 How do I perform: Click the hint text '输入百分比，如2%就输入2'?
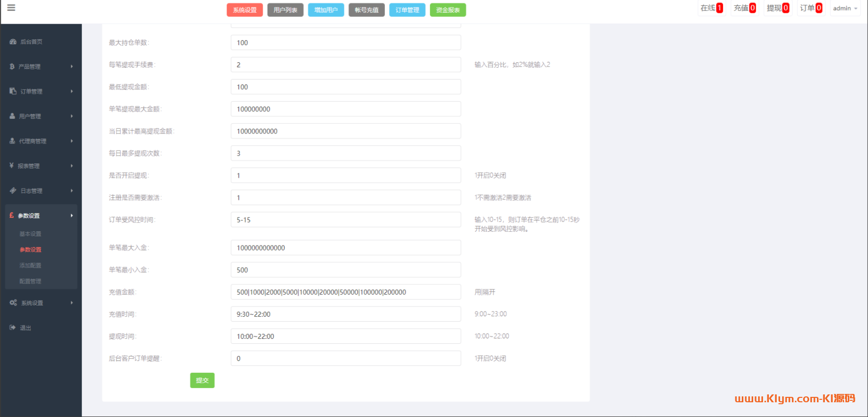tap(512, 65)
